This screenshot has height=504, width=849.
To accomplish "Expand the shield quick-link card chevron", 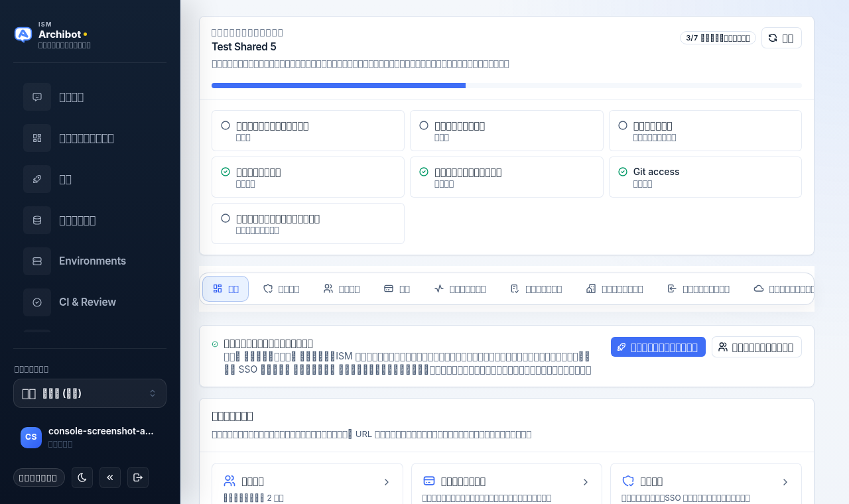I will (785, 482).
